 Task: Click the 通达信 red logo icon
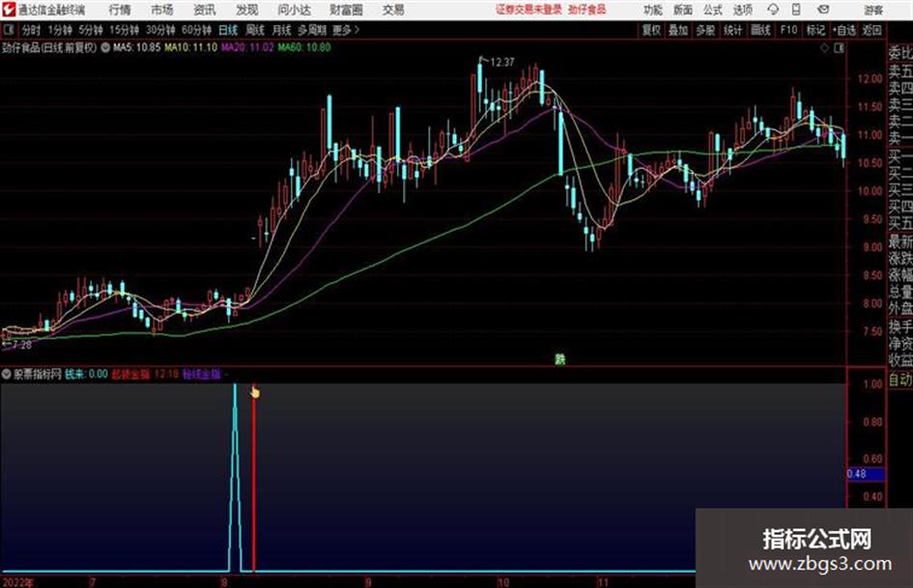pyautogui.click(x=9, y=10)
